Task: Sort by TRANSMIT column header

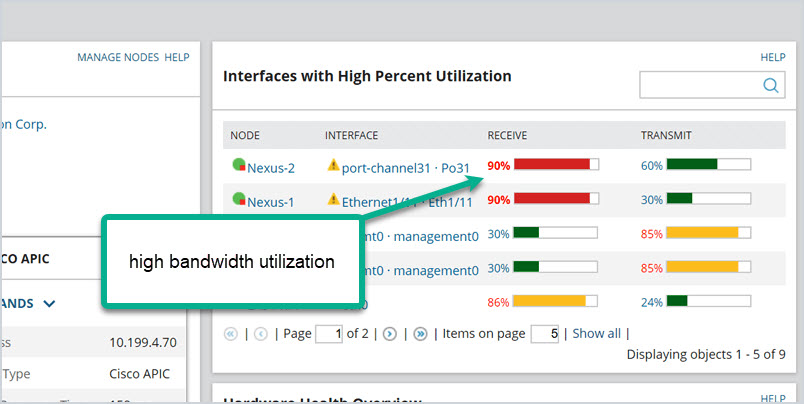Action: click(666, 135)
